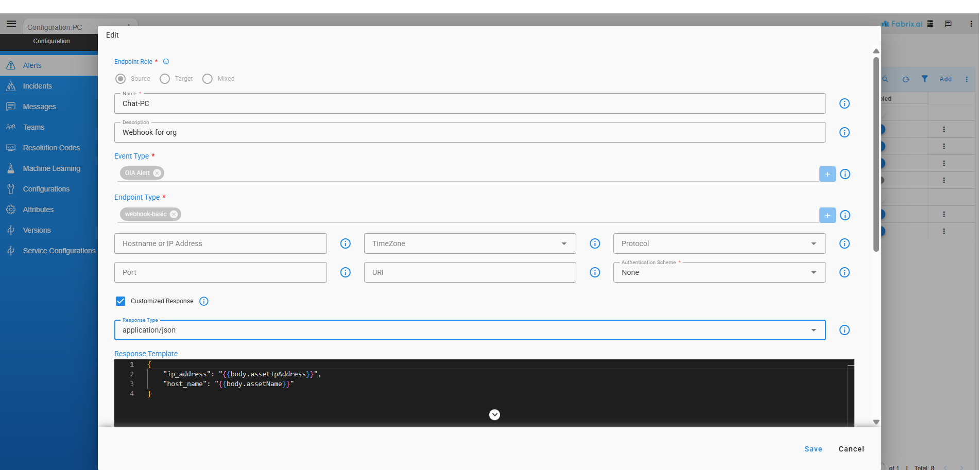This screenshot has width=980, height=470.
Task: Open the hamburger menu icon
Action: coord(11,24)
